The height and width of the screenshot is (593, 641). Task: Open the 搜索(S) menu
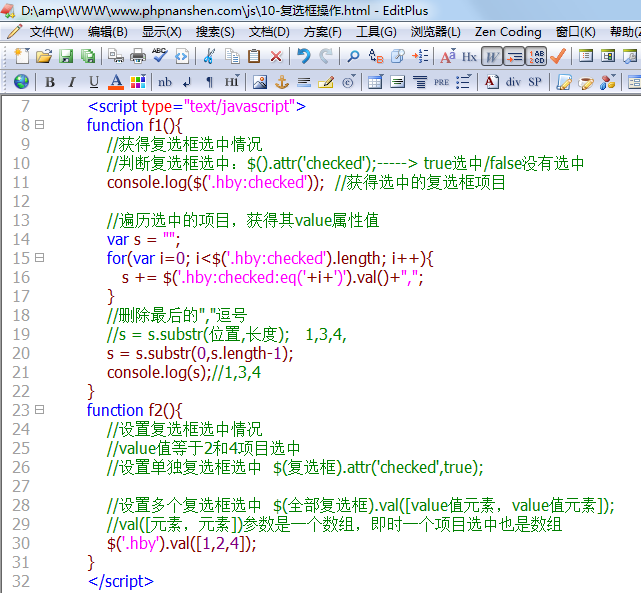click(215, 32)
